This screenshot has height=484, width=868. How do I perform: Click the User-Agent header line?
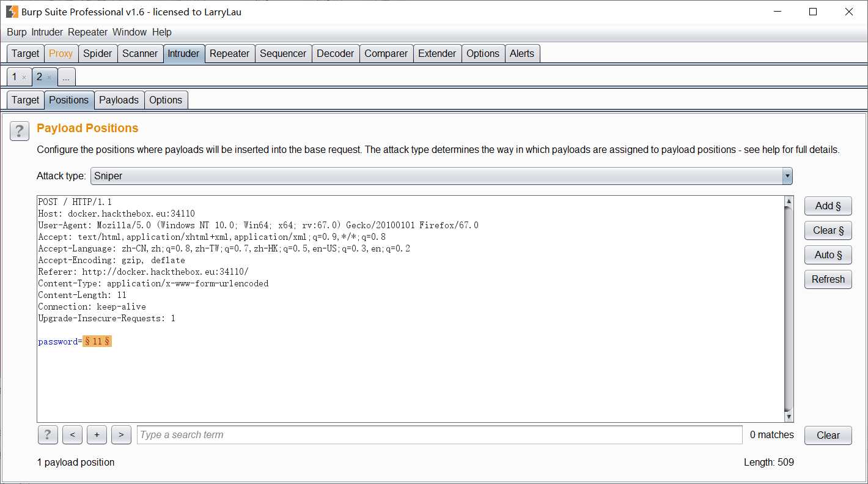coord(258,225)
